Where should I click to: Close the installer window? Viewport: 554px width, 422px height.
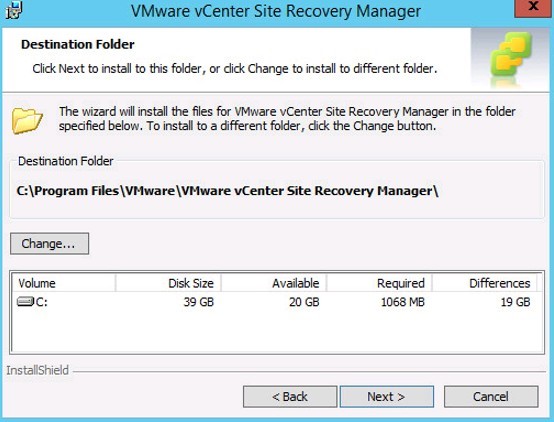(x=534, y=8)
